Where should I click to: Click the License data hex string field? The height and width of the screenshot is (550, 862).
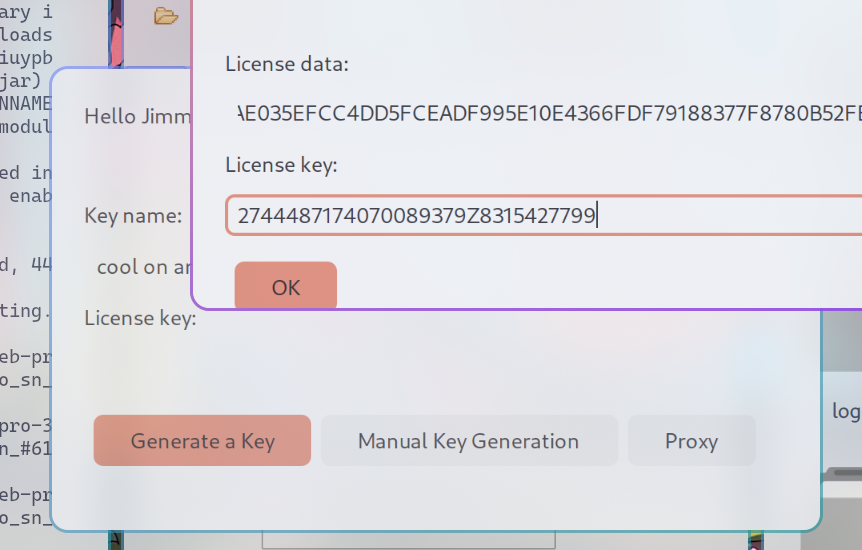pos(549,113)
